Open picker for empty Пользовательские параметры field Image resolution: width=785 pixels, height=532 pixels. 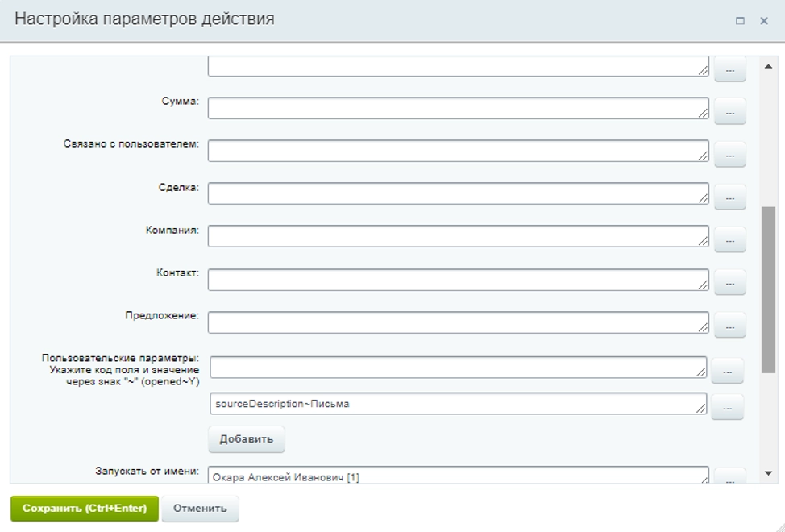pos(727,371)
